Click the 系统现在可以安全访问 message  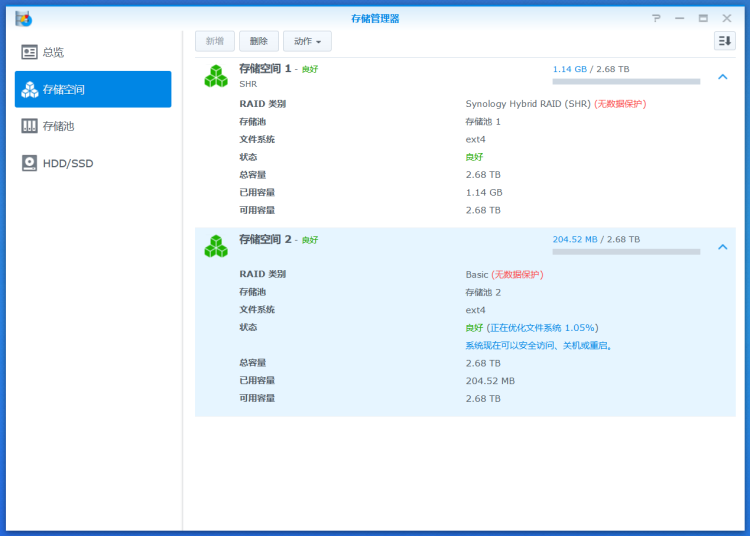click(x=539, y=345)
